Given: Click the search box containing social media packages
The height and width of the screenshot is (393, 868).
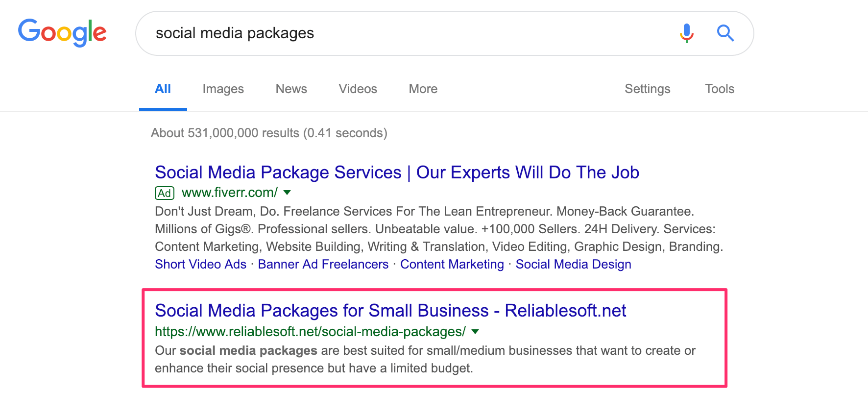Looking at the screenshot, I should tap(392, 33).
